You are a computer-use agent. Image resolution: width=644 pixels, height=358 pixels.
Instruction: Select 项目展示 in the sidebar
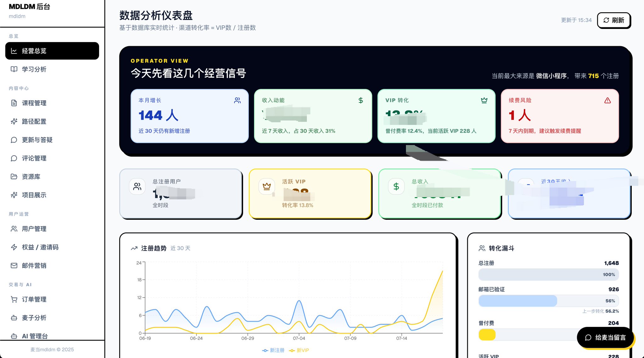[52, 195]
